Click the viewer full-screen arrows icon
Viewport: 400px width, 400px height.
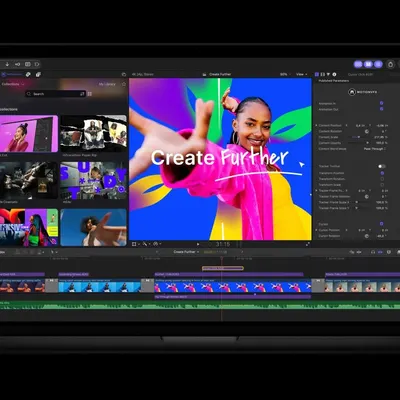[307, 244]
